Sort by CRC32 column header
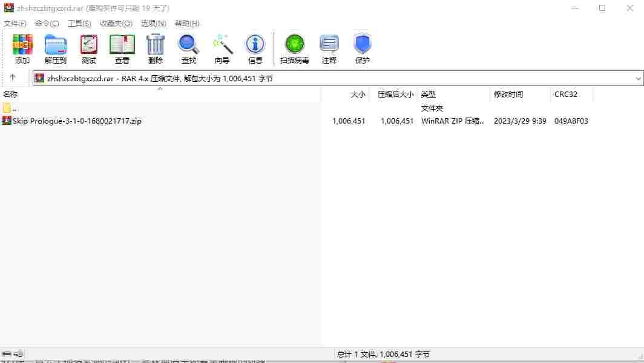 (x=572, y=94)
